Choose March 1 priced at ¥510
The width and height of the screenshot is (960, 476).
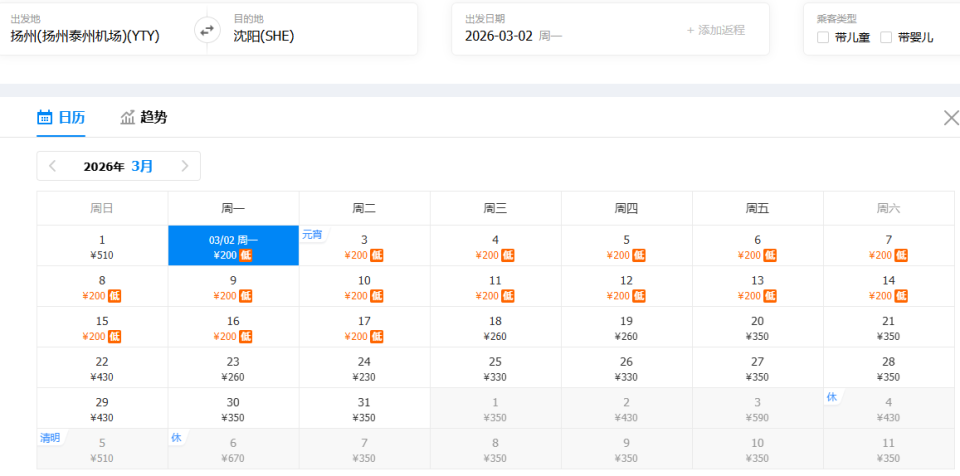coord(102,246)
